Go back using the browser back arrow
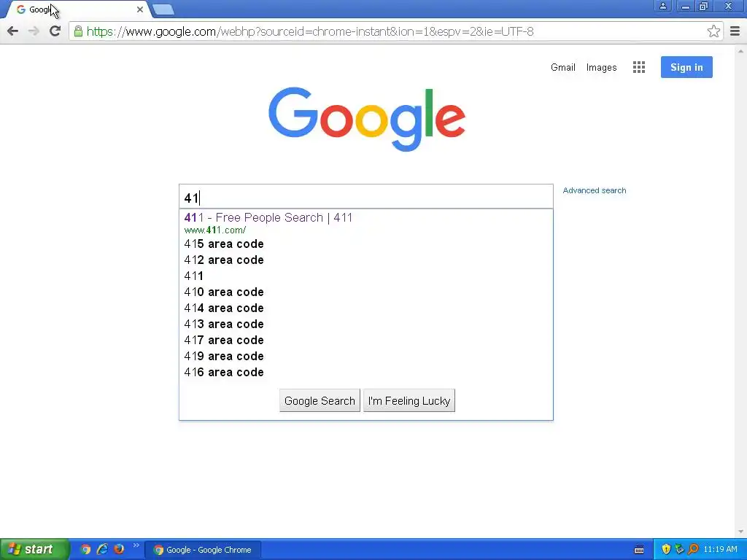This screenshot has height=560, width=747. click(13, 31)
